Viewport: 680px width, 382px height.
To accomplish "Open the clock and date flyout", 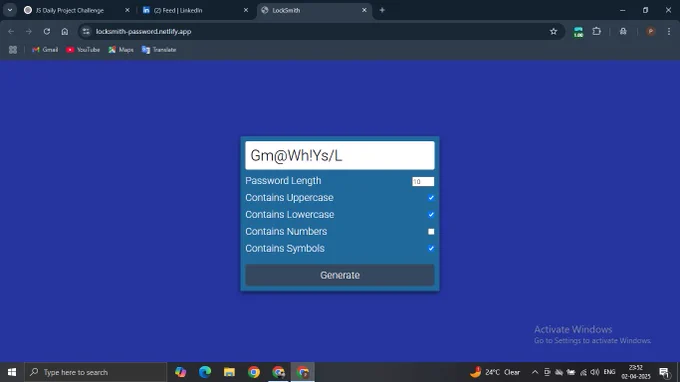I will pos(636,372).
